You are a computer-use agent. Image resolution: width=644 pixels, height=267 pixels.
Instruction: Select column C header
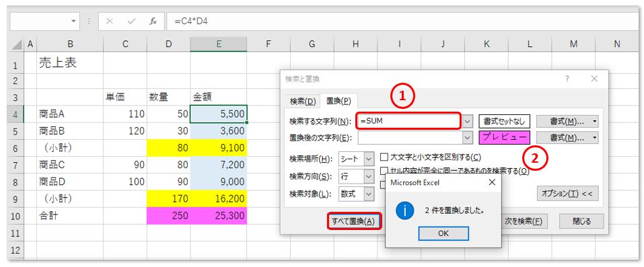coord(125,44)
